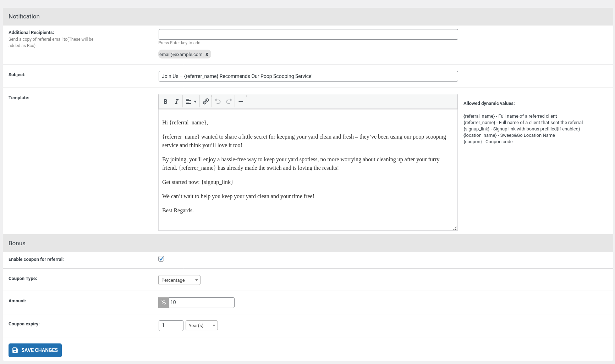
Task: Click the undo arrow in editor toolbar
Action: tap(218, 102)
